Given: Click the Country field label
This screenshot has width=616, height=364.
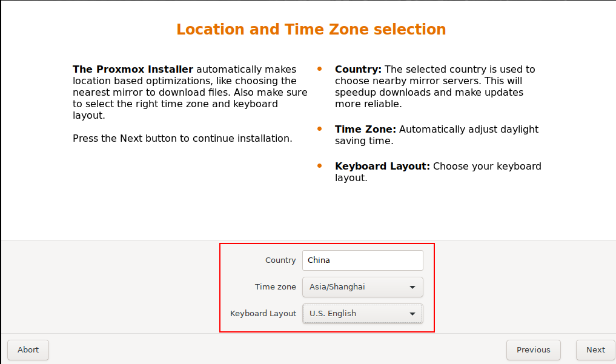Looking at the screenshot, I should pos(280,260).
